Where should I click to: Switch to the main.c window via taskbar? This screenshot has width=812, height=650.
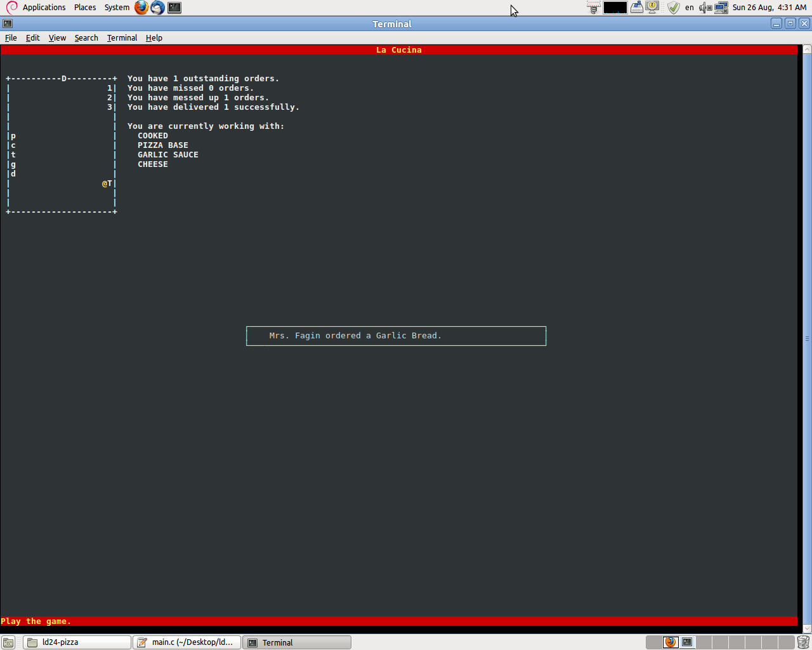click(x=186, y=642)
